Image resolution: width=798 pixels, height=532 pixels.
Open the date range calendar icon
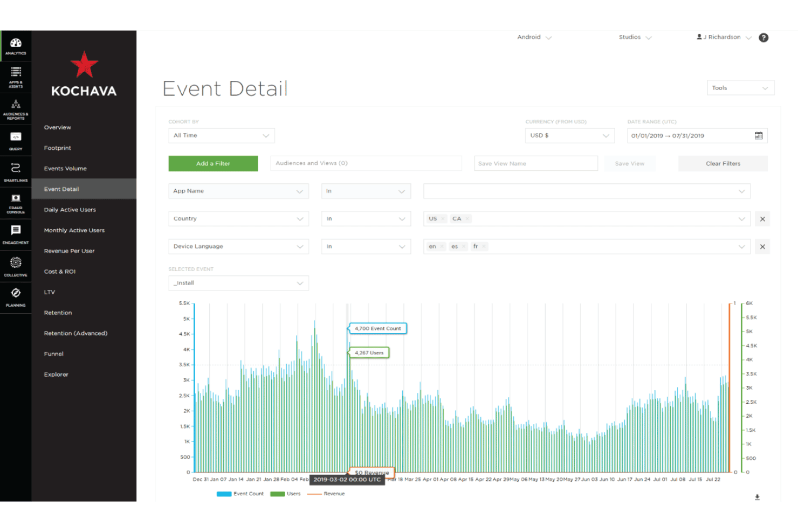point(759,136)
